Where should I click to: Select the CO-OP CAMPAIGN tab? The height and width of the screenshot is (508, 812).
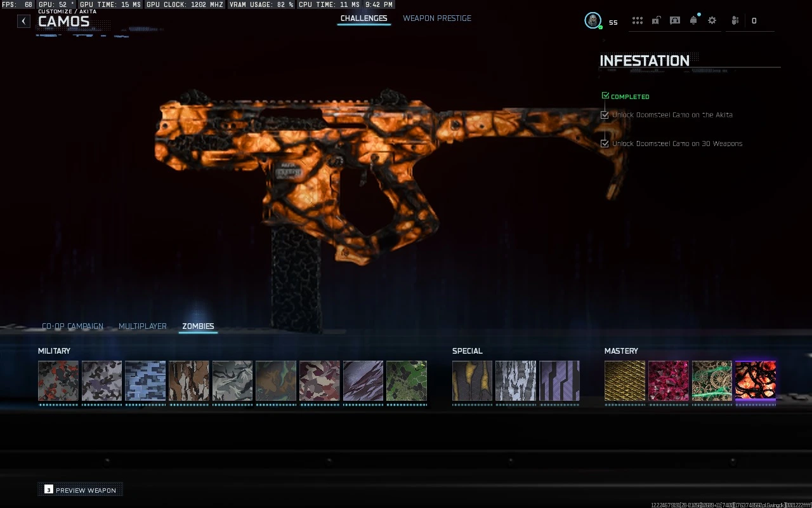click(72, 326)
